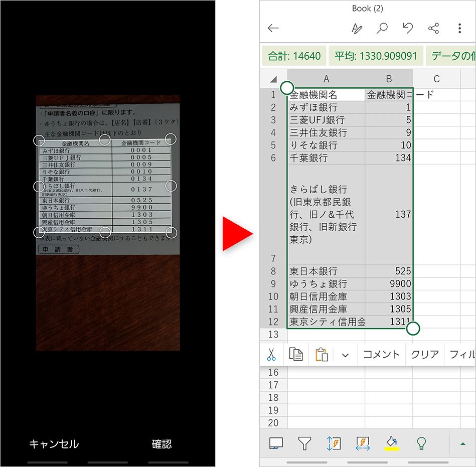Select cell with value 1303

pyautogui.click(x=389, y=296)
